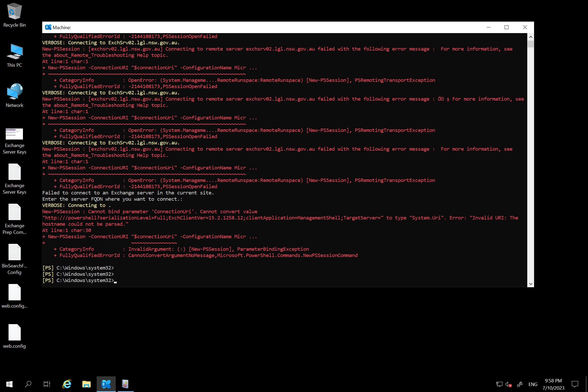Open the notification center icon
This screenshot has width=588, height=392.
tap(575, 384)
